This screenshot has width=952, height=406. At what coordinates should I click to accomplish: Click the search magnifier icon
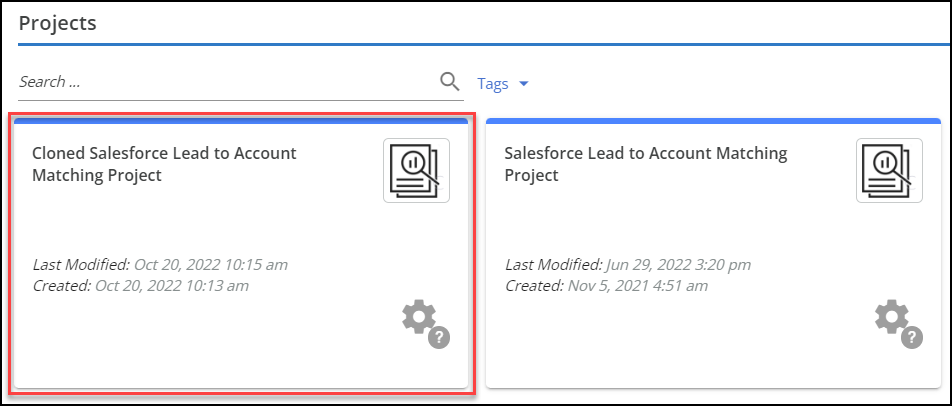[x=449, y=81]
